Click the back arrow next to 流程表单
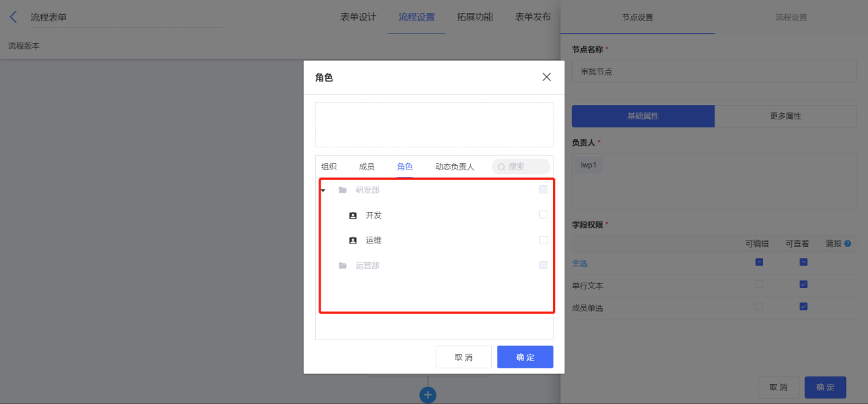The image size is (868, 404). tap(13, 17)
